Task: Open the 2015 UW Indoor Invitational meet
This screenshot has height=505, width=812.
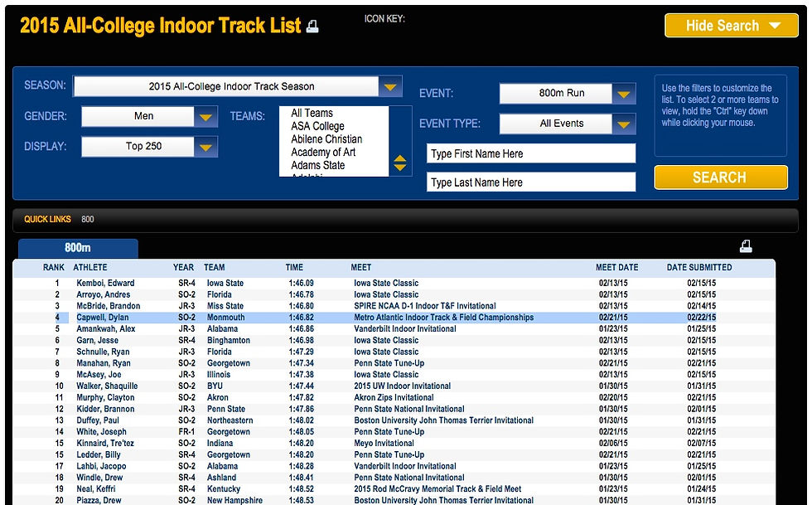Action: tap(403, 386)
